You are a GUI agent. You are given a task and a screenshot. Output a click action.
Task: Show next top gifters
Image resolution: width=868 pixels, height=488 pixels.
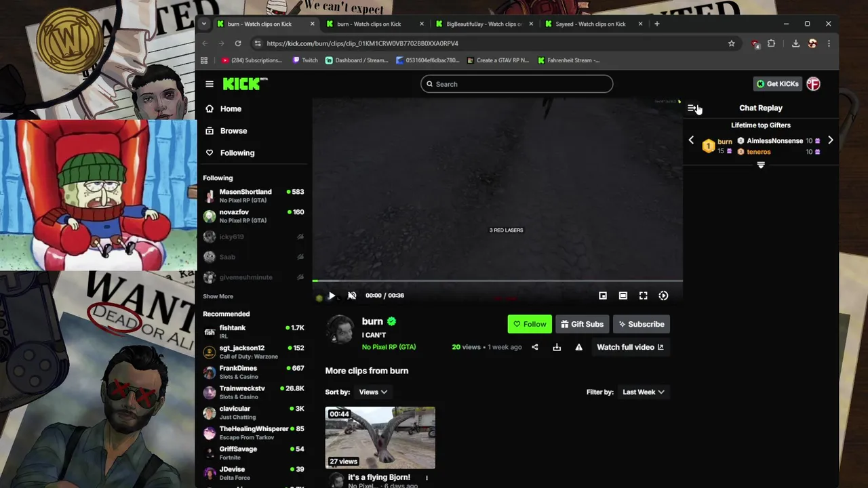tap(831, 140)
